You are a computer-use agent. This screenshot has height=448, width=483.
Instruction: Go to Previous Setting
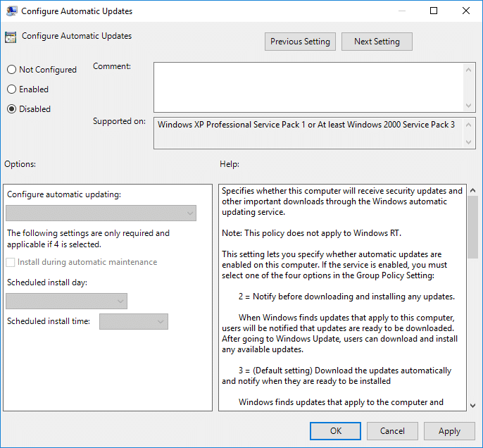pyautogui.click(x=300, y=42)
